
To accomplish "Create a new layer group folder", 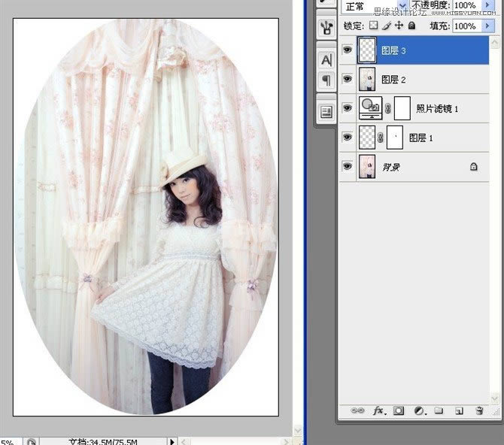I will (439, 411).
